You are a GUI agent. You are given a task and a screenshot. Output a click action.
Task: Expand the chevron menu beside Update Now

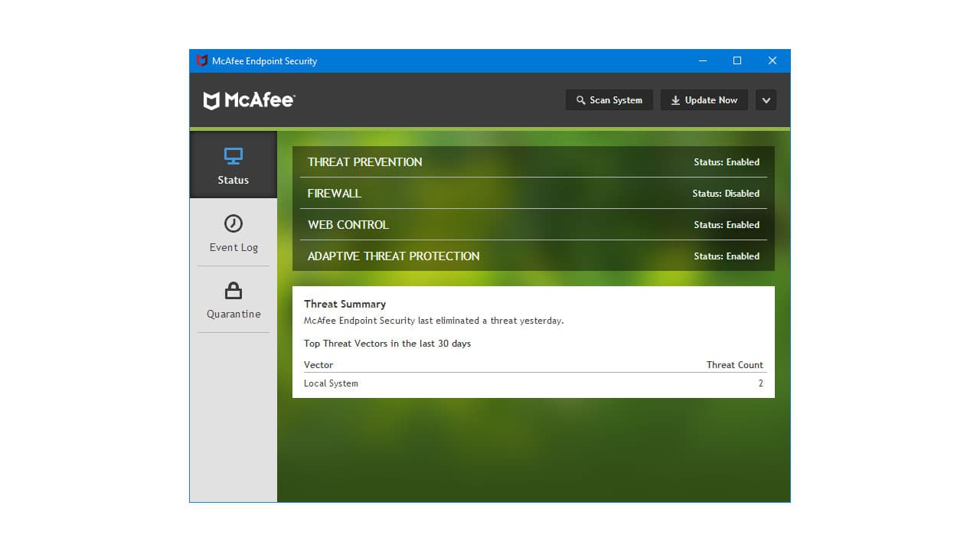pos(766,99)
